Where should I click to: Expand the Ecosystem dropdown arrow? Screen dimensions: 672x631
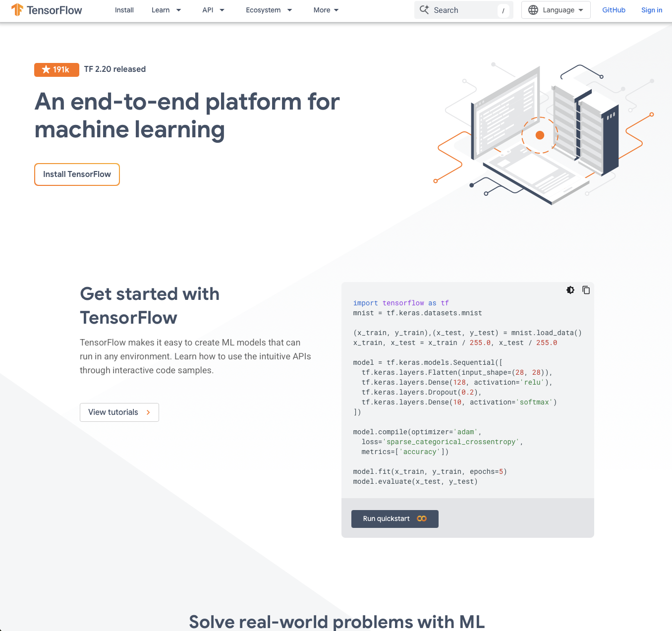(289, 10)
